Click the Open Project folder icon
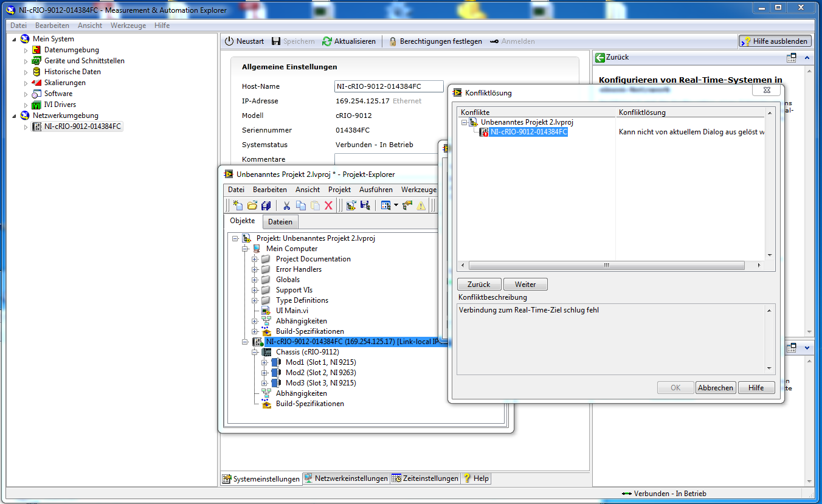The width and height of the screenshot is (822, 504). [252, 205]
